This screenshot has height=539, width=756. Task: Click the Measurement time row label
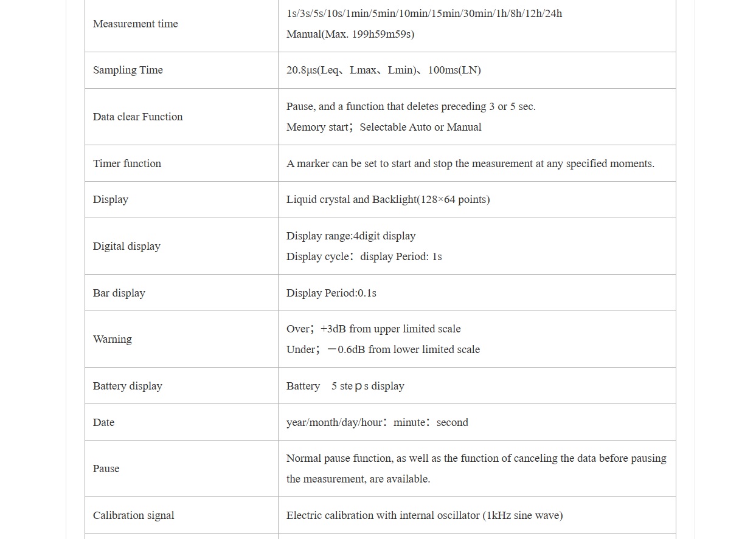pos(135,24)
